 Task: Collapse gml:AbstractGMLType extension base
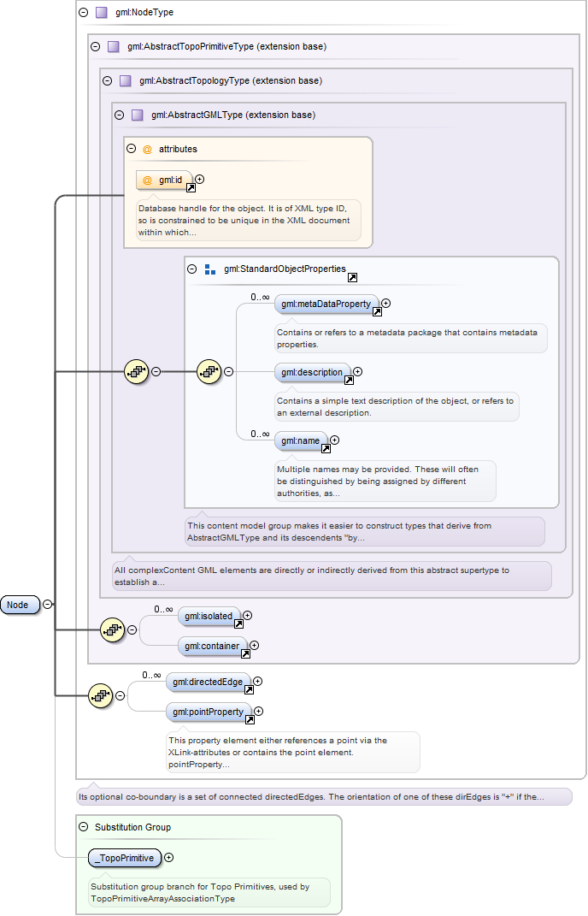coord(119,115)
